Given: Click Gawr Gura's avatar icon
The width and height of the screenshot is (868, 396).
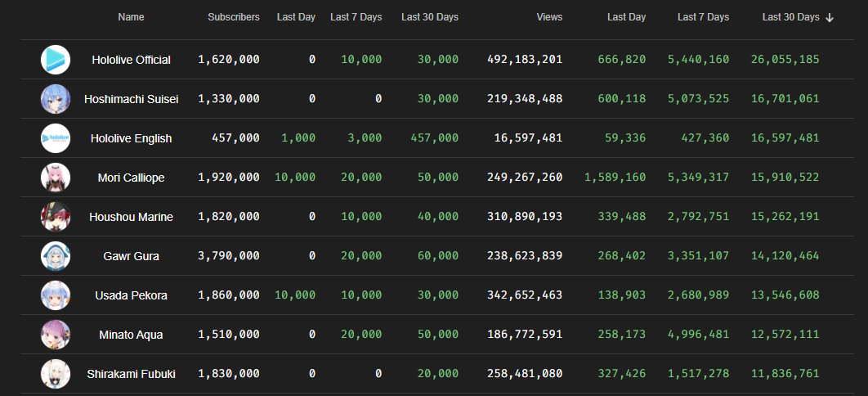Looking at the screenshot, I should click(56, 256).
